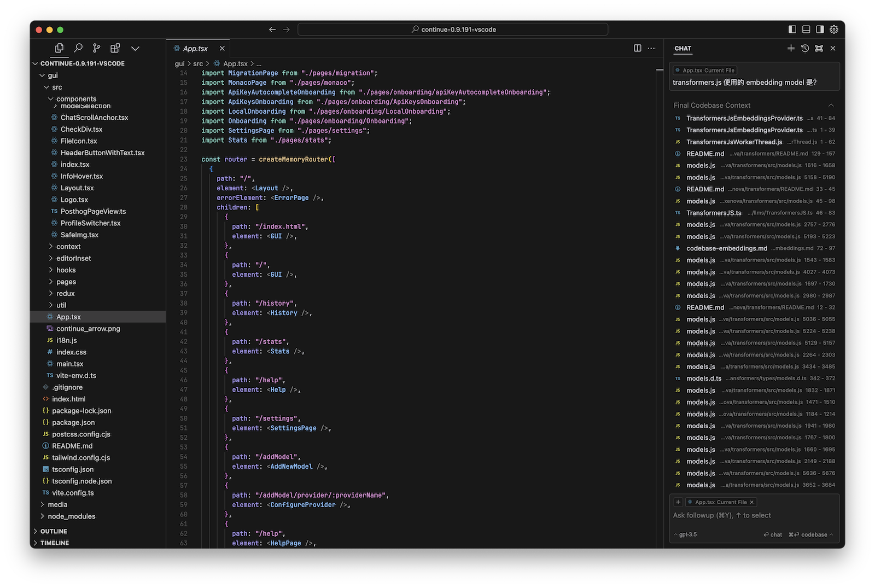The image size is (875, 588).
Task: Open the gpt-3.5 model selector dropdown
Action: (x=686, y=534)
